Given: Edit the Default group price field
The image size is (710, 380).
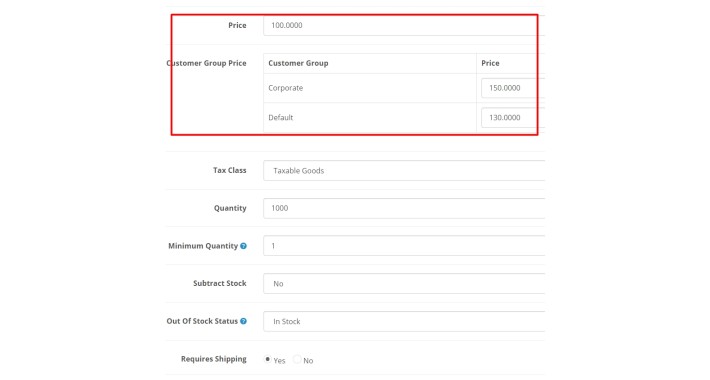Looking at the screenshot, I should click(x=513, y=117).
